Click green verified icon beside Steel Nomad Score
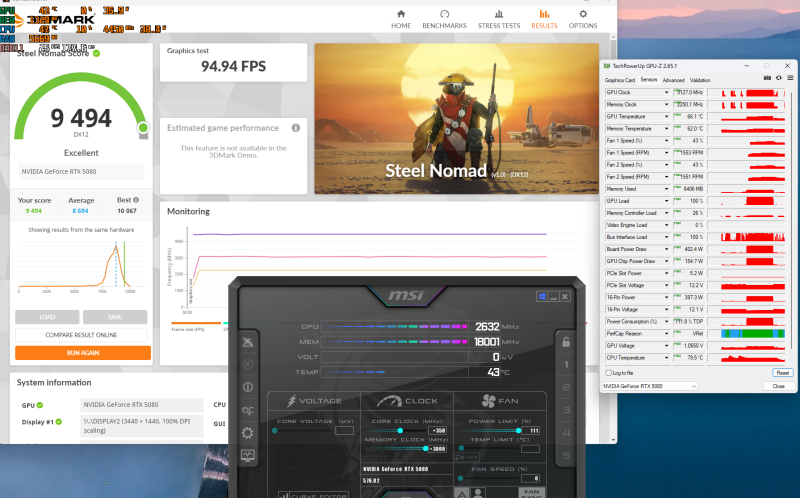 click(96, 53)
